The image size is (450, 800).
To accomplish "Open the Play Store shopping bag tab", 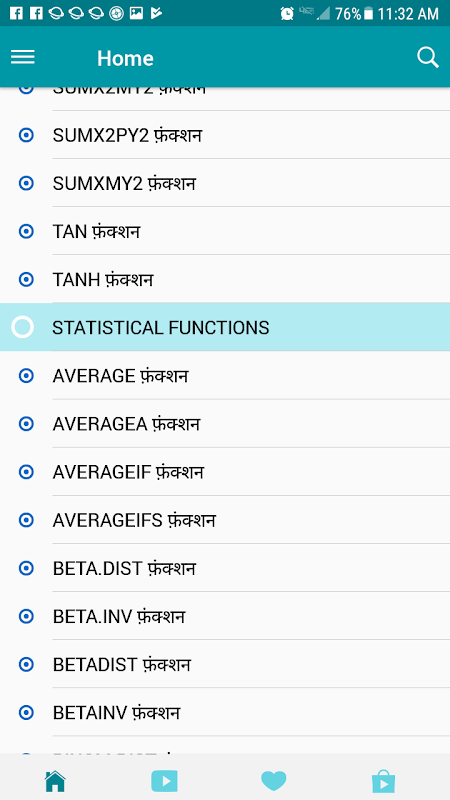I will click(x=383, y=781).
